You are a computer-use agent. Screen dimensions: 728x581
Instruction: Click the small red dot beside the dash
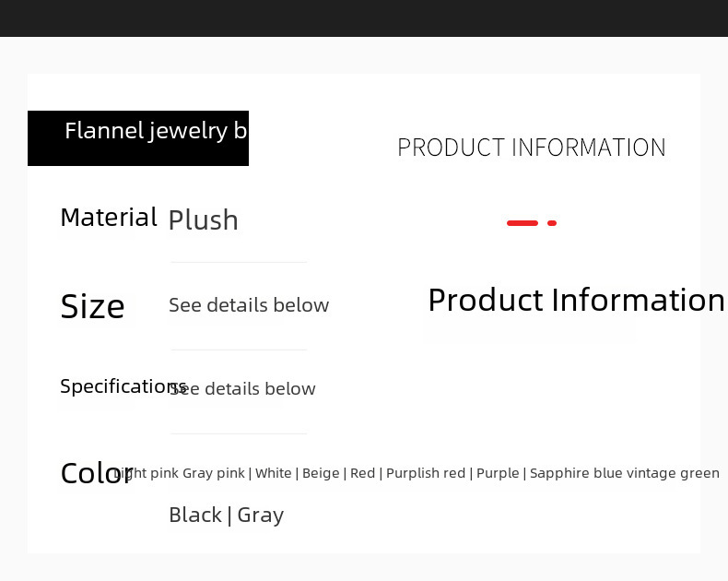click(x=552, y=223)
